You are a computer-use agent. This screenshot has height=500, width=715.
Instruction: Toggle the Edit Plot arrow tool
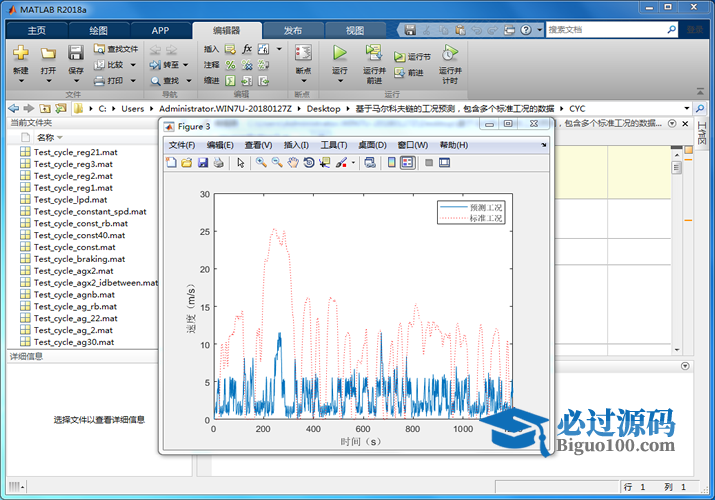point(241,162)
